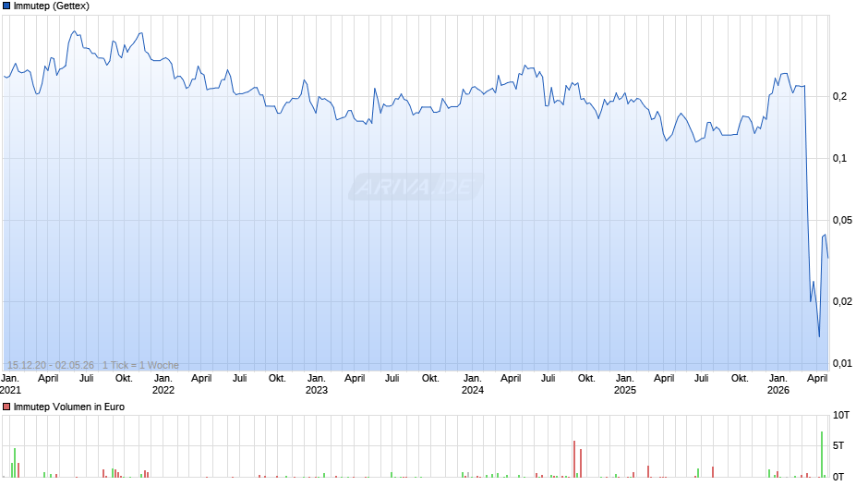Click the 'Jan. 2024' time axis label
The height and width of the screenshot is (486, 868).
[472, 384]
